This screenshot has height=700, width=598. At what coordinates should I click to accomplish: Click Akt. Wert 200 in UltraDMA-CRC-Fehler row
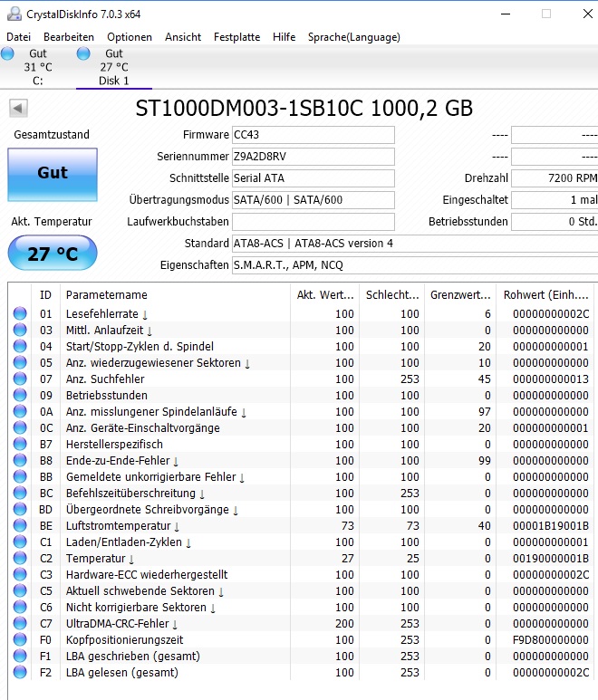(x=344, y=623)
